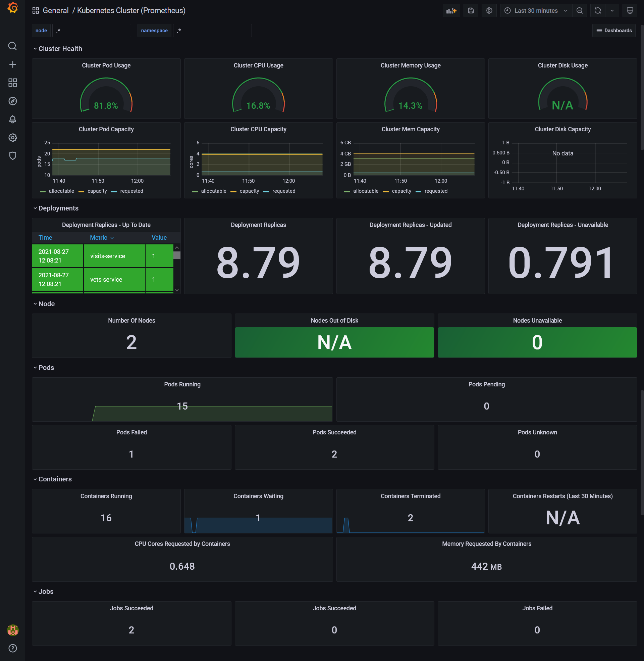Open the Last 30 minutes time dropdown
This screenshot has width=644, height=662.
pyautogui.click(x=535, y=11)
